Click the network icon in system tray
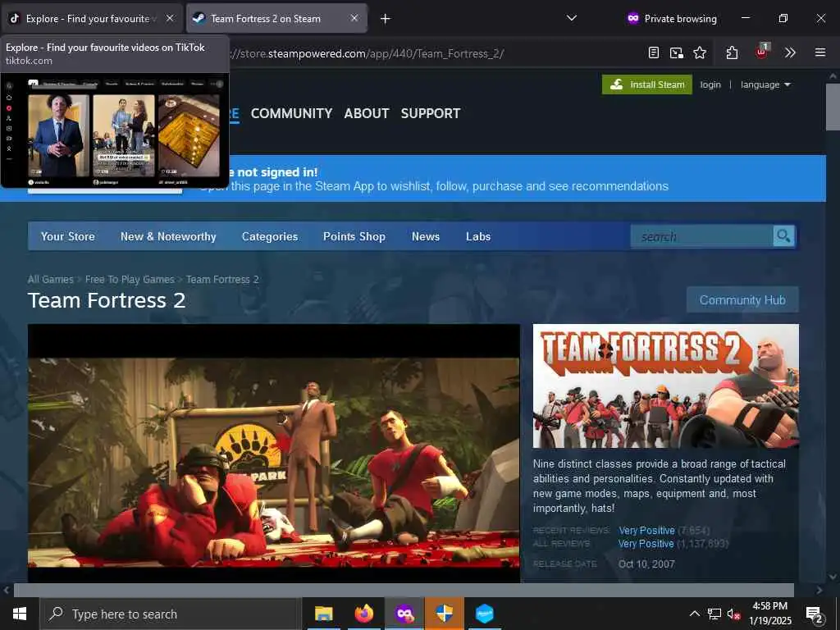Viewport: 840px width, 630px height. 714,614
